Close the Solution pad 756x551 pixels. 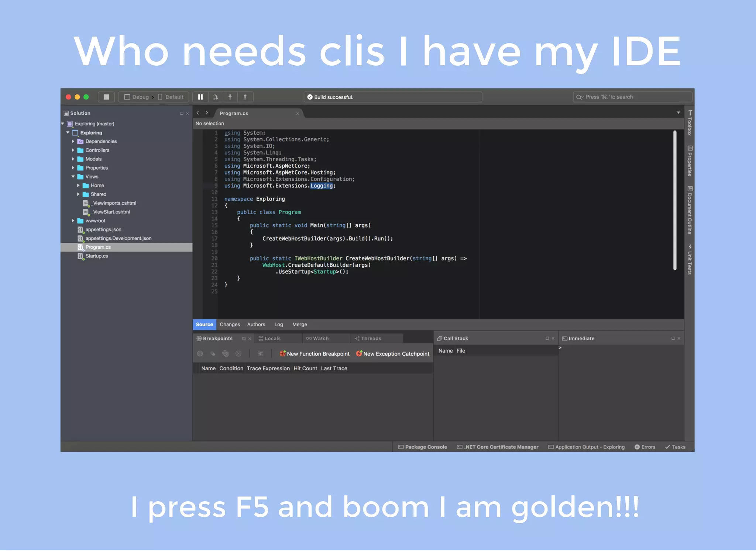point(188,114)
